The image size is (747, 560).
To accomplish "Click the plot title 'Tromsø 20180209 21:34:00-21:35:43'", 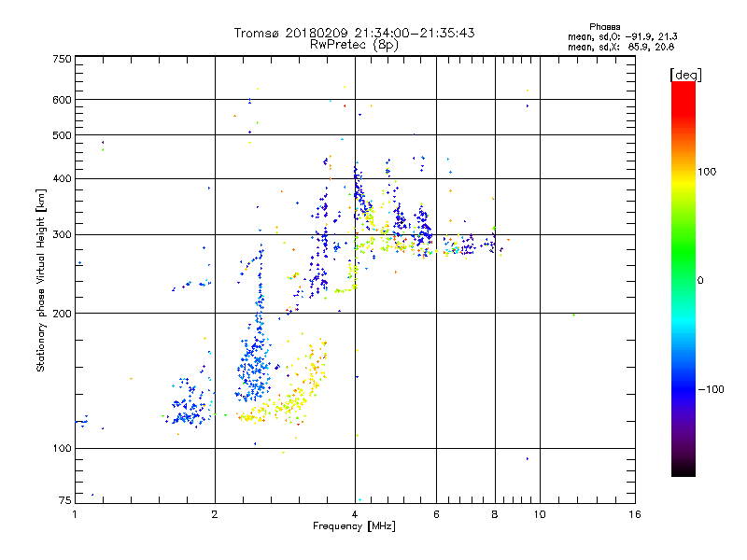I will click(354, 33).
